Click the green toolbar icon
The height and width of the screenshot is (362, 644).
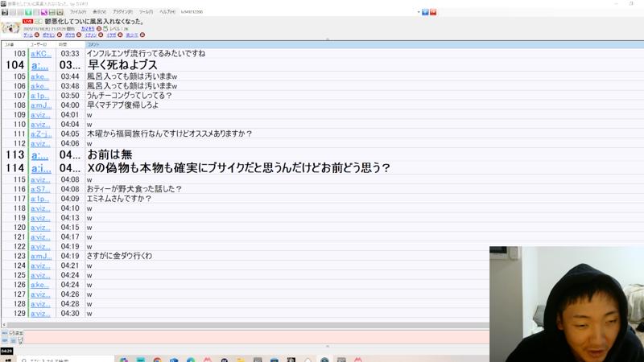[x=28, y=12]
